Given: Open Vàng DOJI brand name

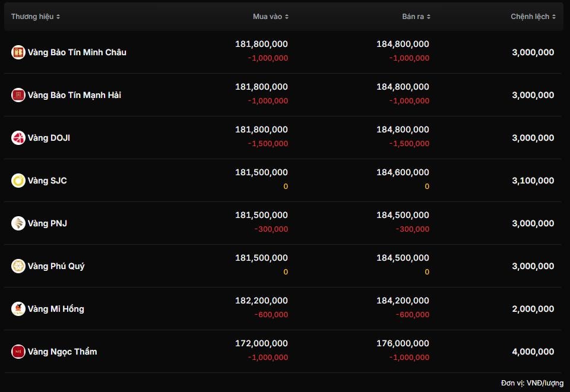Looking at the screenshot, I should 49,138.
